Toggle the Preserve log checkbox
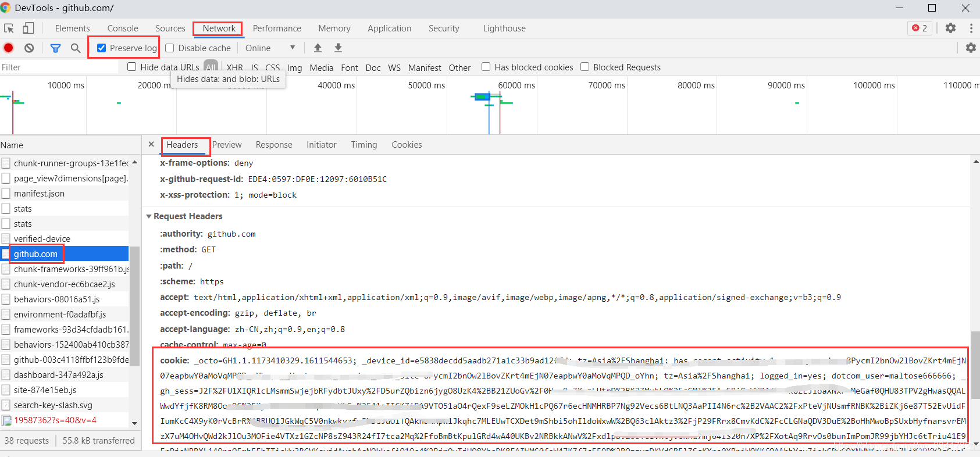This screenshot has width=980, height=457. [101, 48]
